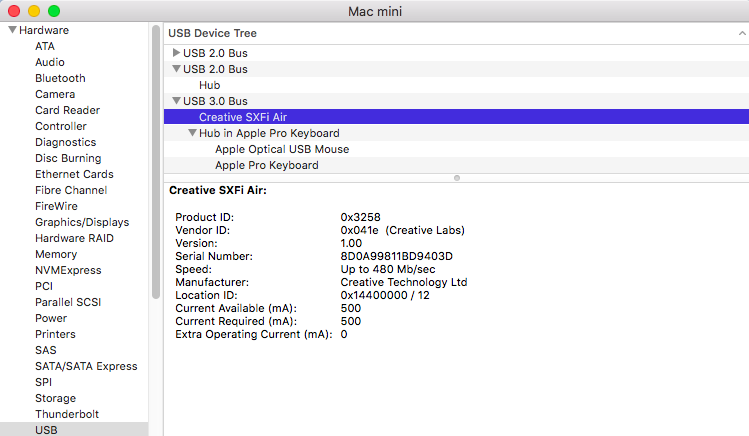
Task: Open Bluetooth in the Hardware sidebar
Action: point(60,78)
